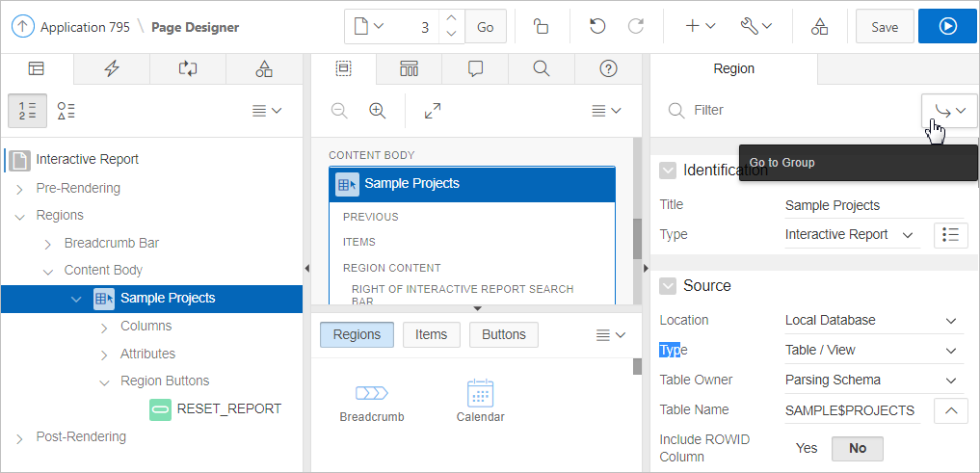Click the Undo icon in toolbar

coord(597,27)
